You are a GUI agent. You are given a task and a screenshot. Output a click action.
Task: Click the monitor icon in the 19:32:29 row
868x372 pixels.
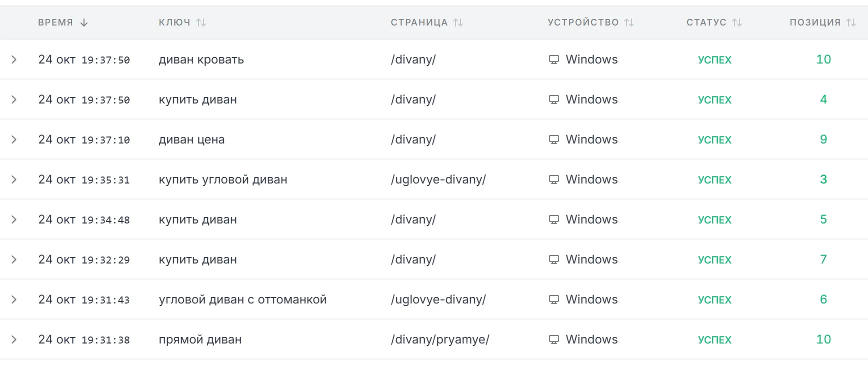point(554,259)
